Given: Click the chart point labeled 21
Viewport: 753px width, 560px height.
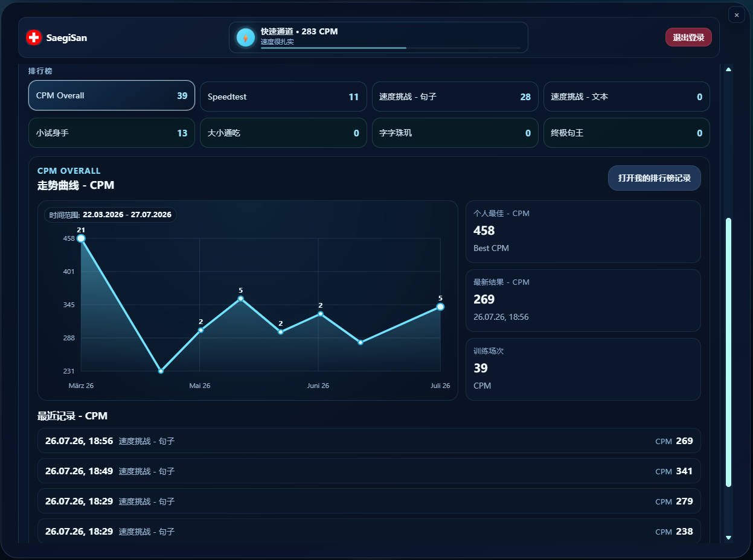Looking at the screenshot, I should 81,238.
